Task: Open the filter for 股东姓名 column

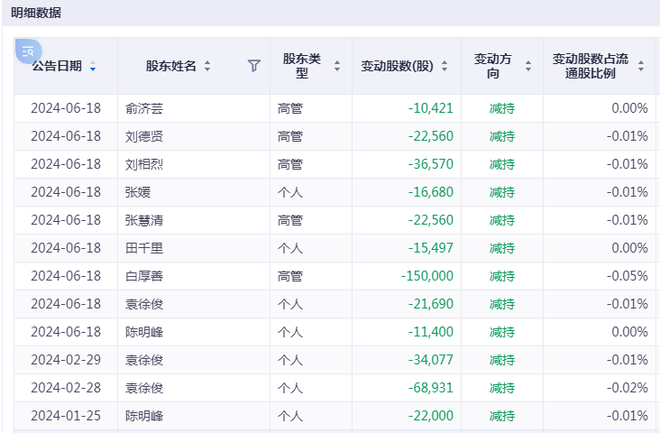Action: point(254,66)
